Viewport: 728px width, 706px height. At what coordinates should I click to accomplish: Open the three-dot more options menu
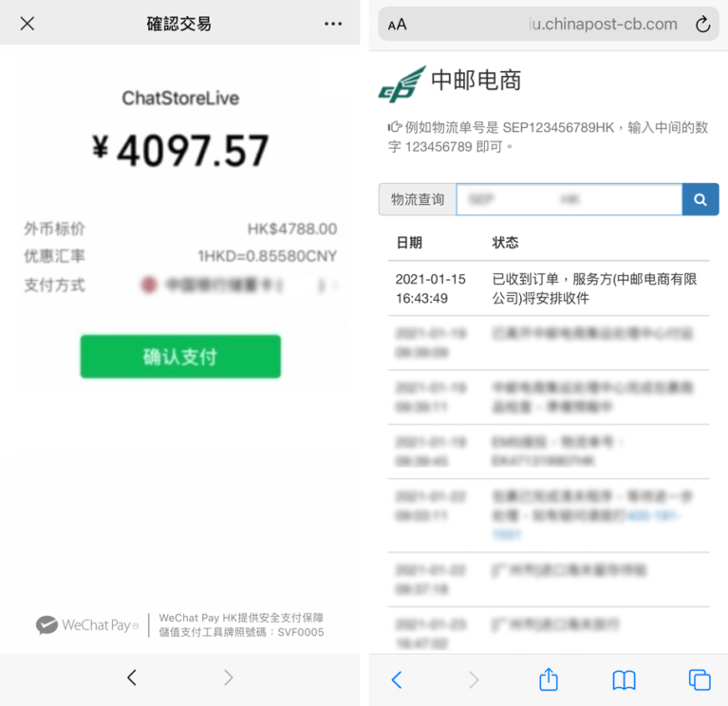coord(333,24)
